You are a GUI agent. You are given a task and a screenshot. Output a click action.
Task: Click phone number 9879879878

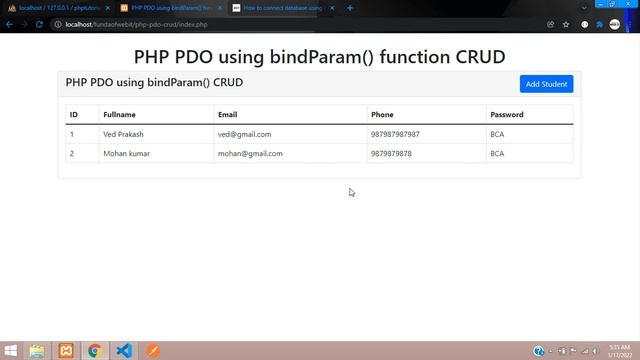(391, 153)
